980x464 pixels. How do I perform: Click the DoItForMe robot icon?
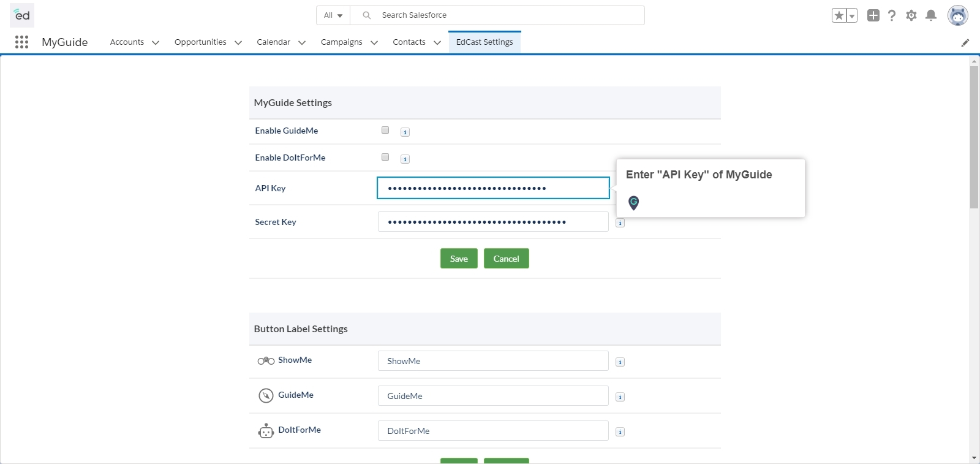point(266,431)
